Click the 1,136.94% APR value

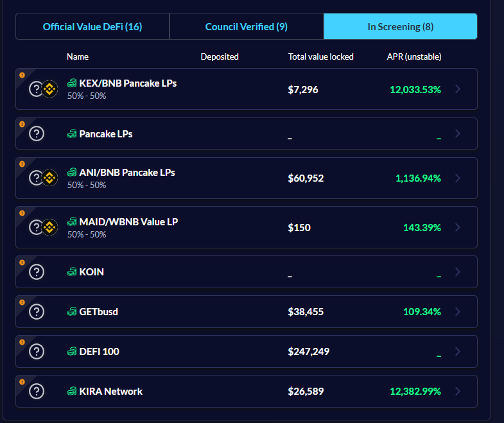(x=418, y=178)
